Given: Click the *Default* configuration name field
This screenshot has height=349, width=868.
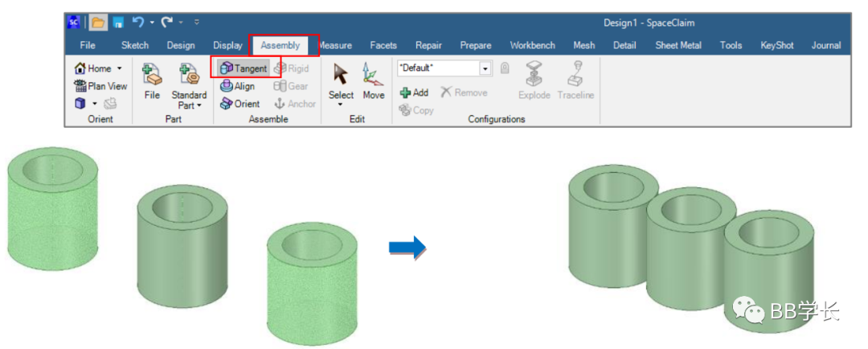Looking at the screenshot, I should [439, 68].
